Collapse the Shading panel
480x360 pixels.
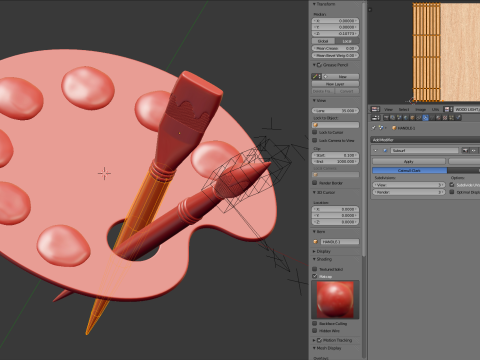[x=314, y=259]
